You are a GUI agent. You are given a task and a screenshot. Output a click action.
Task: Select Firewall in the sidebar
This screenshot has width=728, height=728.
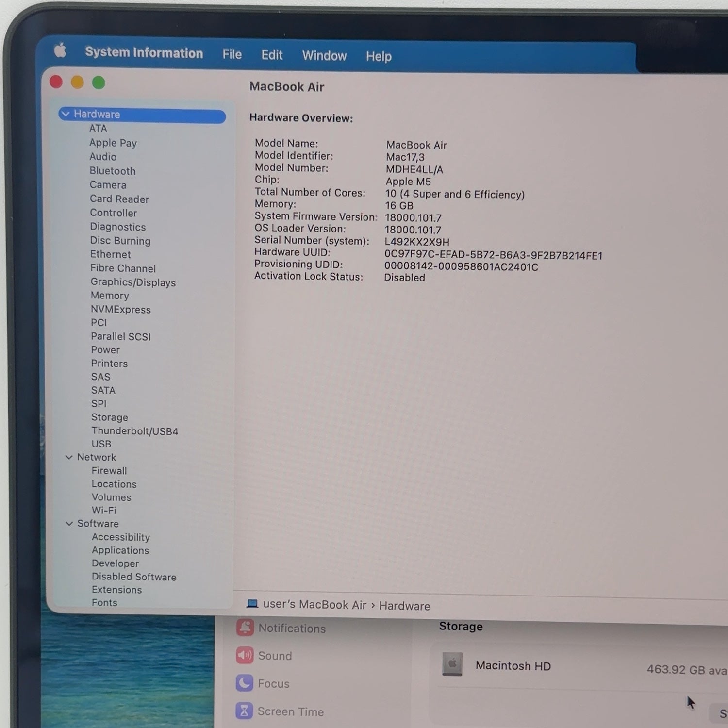[109, 471]
